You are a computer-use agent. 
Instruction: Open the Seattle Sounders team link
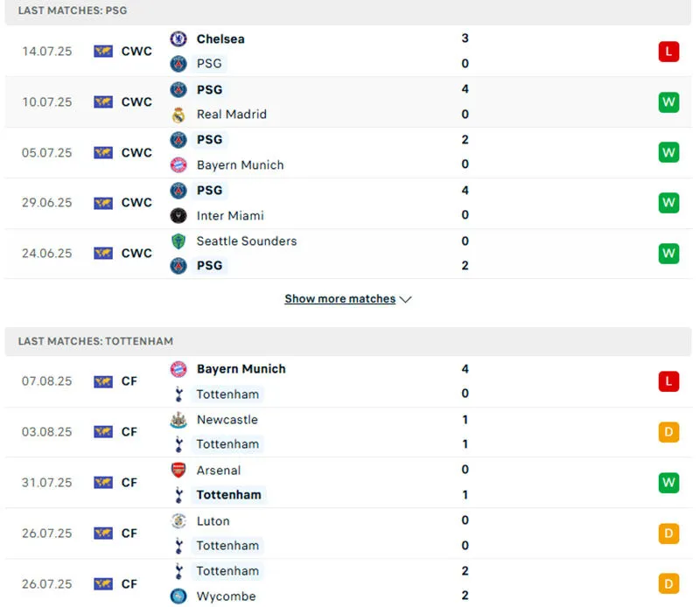[x=247, y=241]
